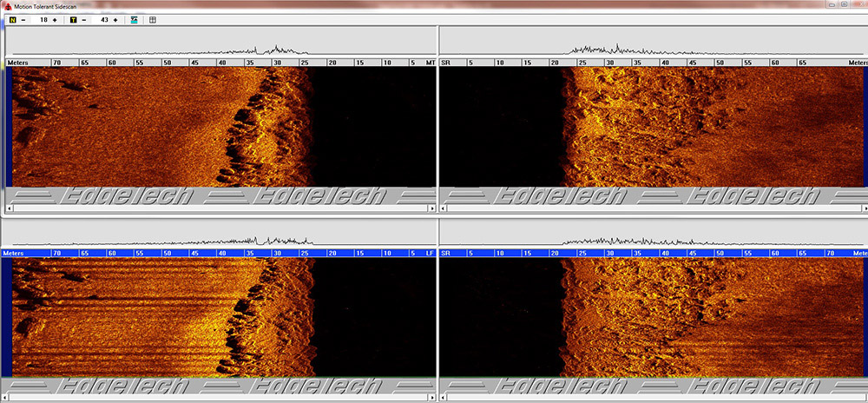
Task: Increase the N value with plus button
Action: [x=54, y=20]
